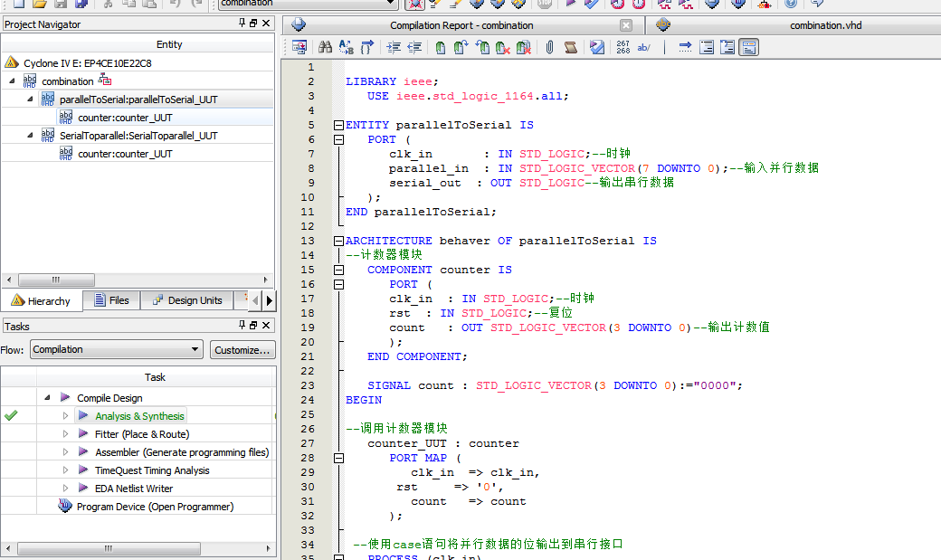This screenshot has height=560, width=941.
Task: Click the highlighted rightmost editor toolbar icon
Action: tap(749, 47)
